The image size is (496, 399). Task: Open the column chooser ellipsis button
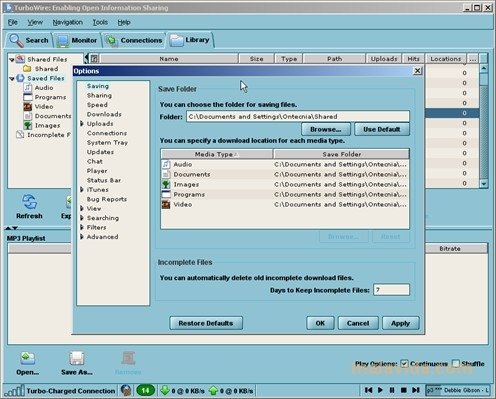(473, 59)
